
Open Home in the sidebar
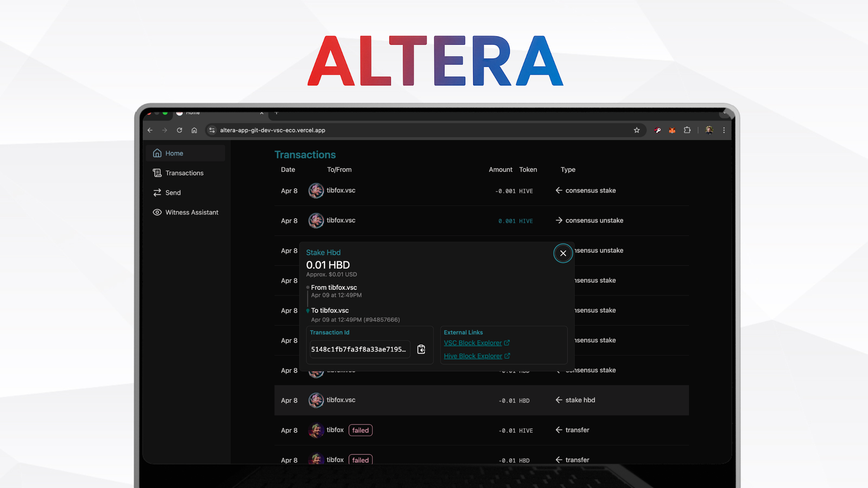tap(185, 153)
